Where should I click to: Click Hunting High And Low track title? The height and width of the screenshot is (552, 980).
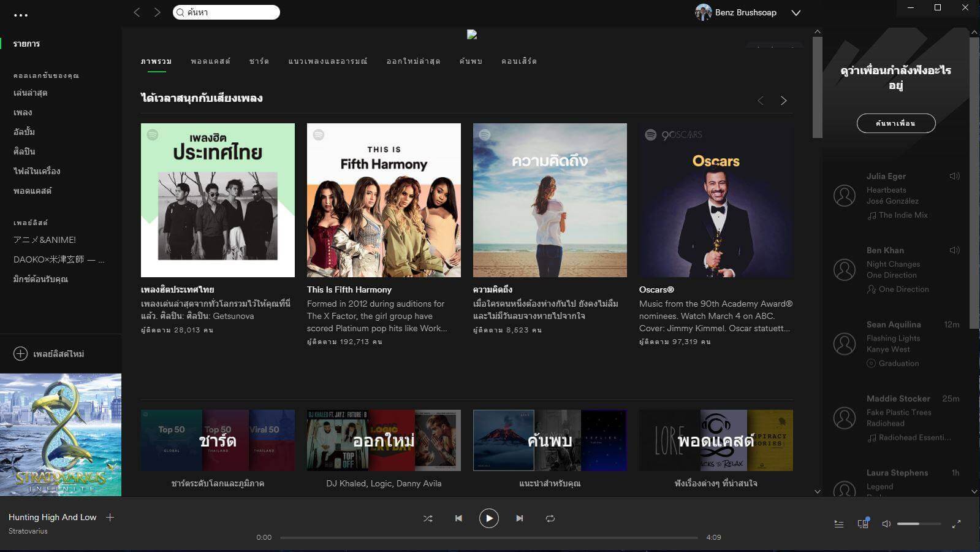pyautogui.click(x=53, y=517)
